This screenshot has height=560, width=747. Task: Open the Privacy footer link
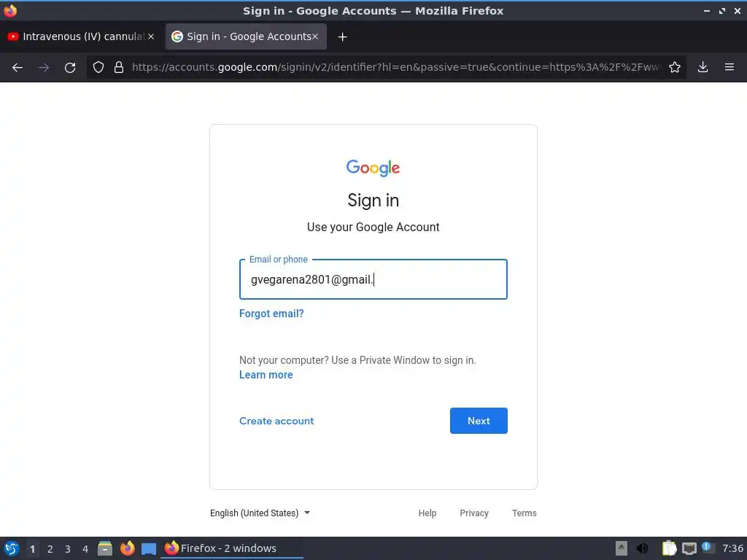(x=474, y=513)
